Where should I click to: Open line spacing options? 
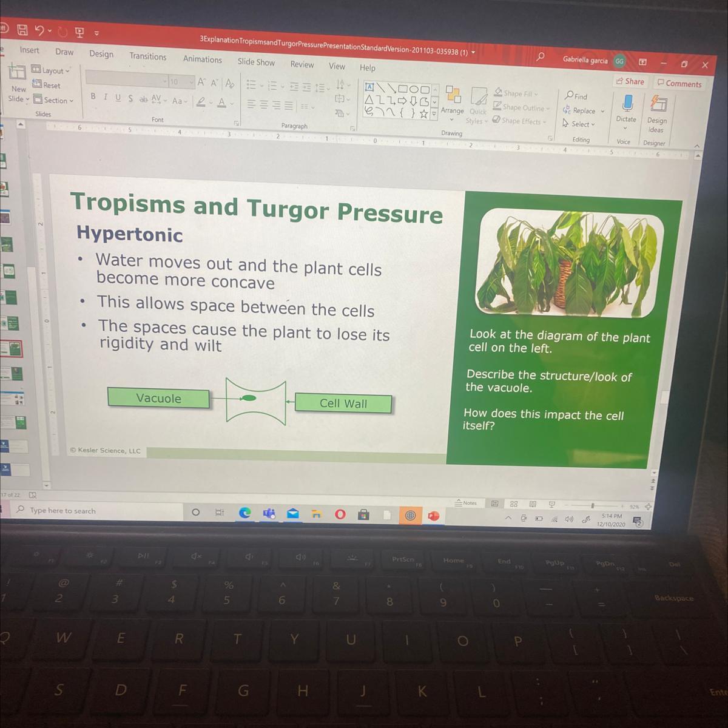[x=323, y=89]
